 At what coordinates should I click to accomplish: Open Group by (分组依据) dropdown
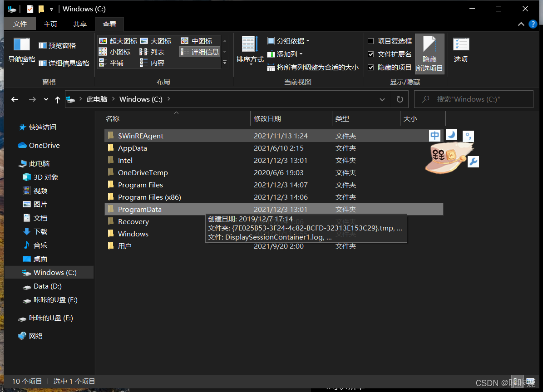pyautogui.click(x=288, y=41)
